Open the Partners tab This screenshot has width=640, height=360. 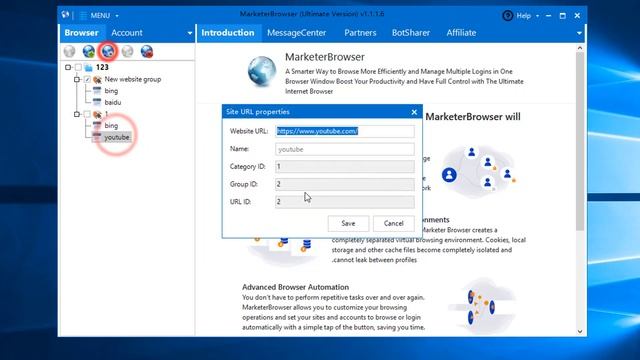coord(360,33)
